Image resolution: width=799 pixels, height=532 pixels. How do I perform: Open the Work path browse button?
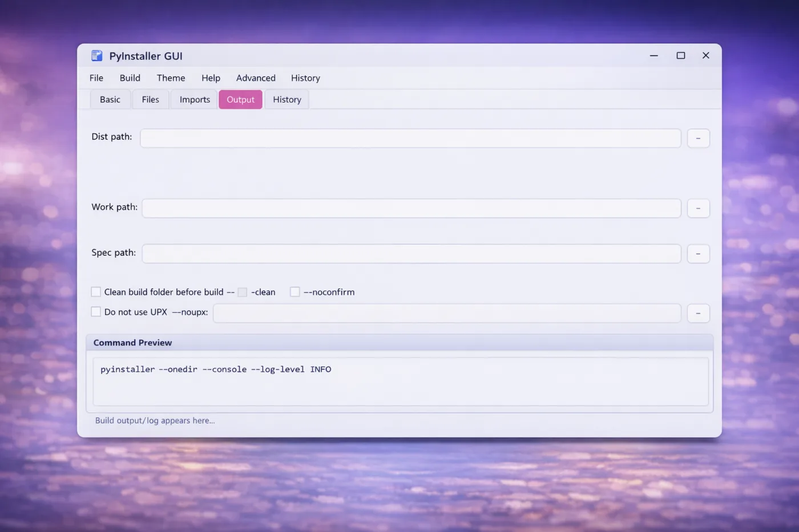pos(698,208)
